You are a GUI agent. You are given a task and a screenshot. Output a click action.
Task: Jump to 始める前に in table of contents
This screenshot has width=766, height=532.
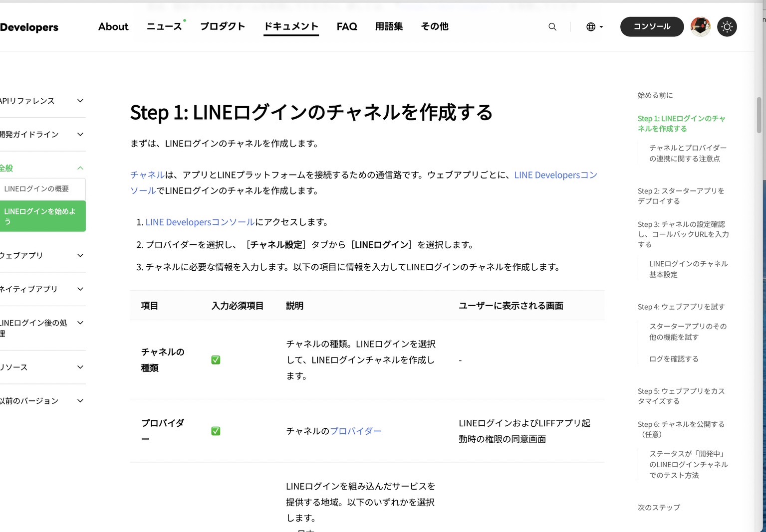coord(655,95)
